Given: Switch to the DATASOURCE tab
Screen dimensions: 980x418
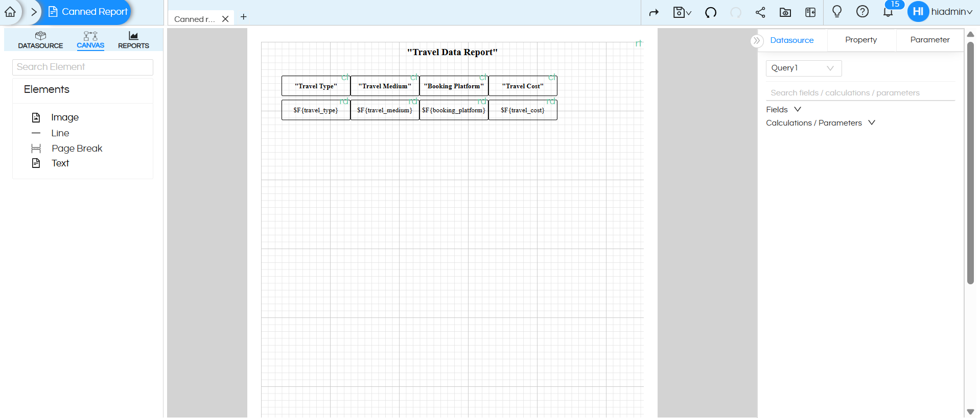Looking at the screenshot, I should 40,40.
